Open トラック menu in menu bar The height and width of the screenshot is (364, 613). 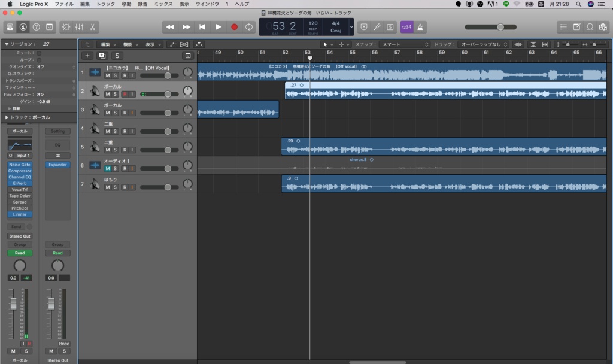(105, 4)
